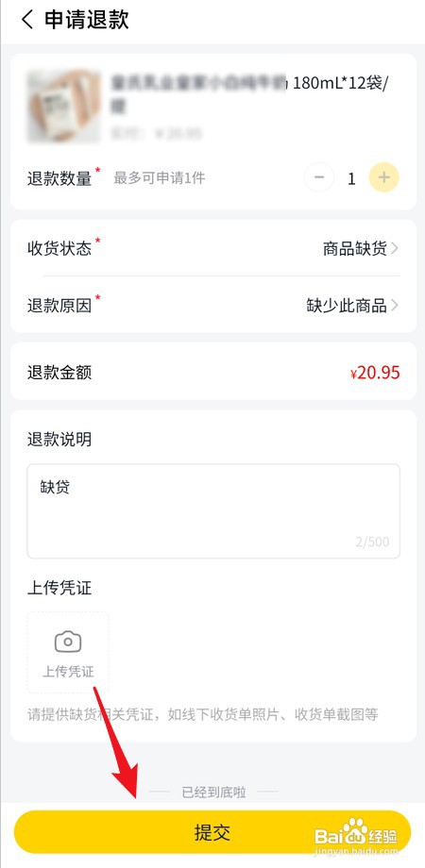Tap the 退款原因 row label
This screenshot has height=868, width=425.
point(59,305)
